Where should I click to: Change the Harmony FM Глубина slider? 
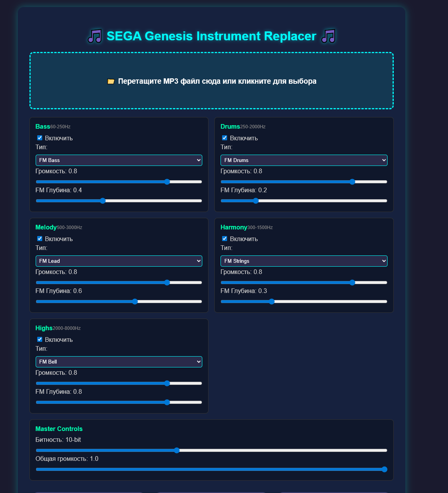coord(304,301)
